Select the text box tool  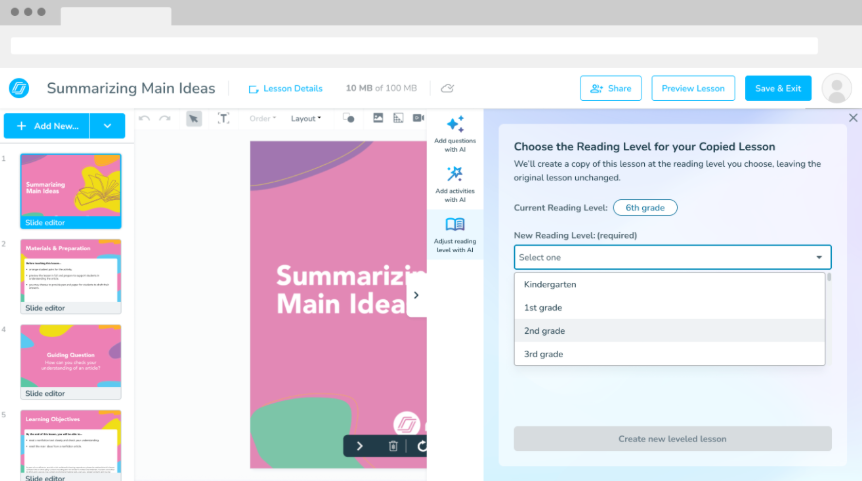click(223, 118)
